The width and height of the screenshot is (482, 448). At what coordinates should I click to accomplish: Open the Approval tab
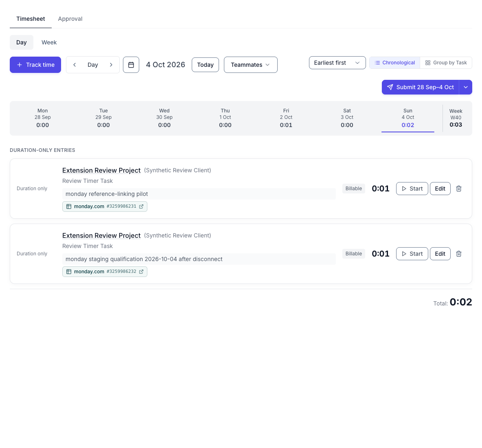70,19
